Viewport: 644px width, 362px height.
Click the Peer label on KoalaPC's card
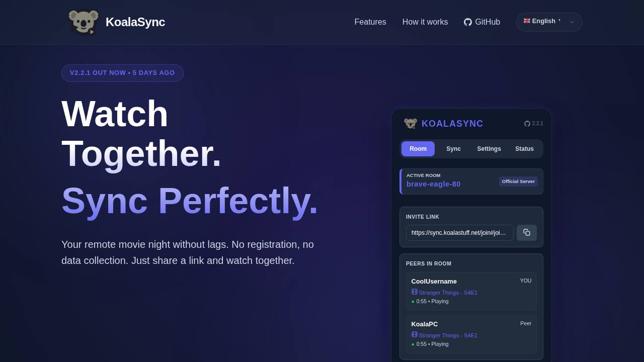pyautogui.click(x=526, y=323)
